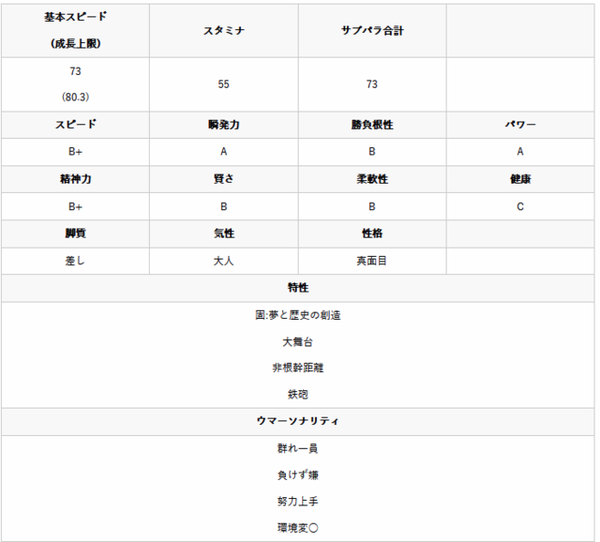The image size is (600, 542).
Task: Click the 柔軟性 header cell
Action: coord(372,179)
